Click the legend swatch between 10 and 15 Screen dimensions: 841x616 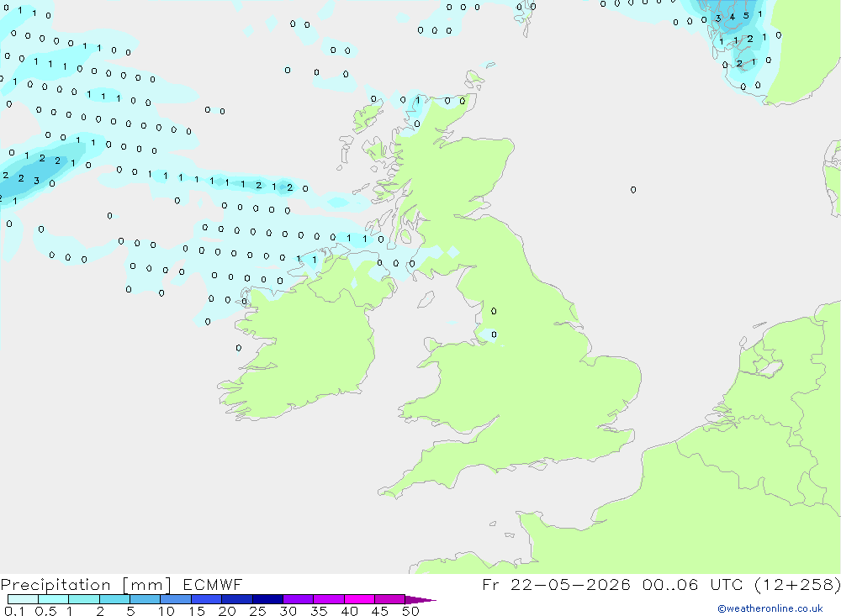176,599
